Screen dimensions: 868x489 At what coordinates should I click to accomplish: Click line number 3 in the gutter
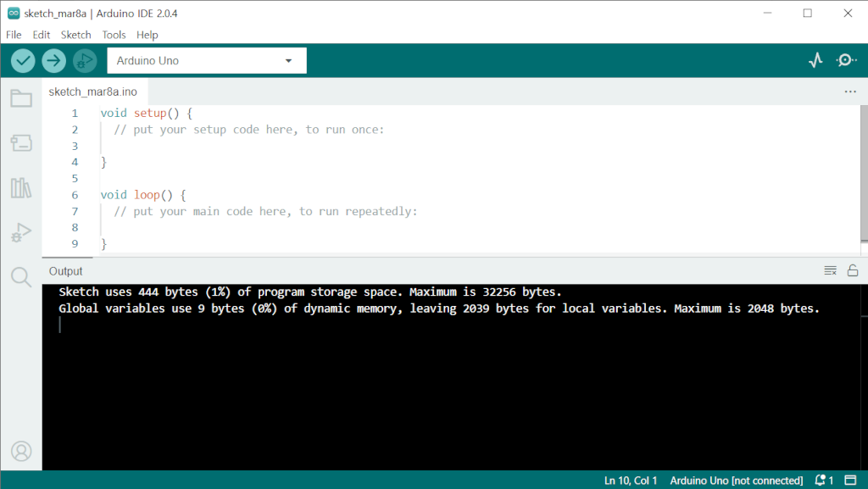click(x=75, y=146)
